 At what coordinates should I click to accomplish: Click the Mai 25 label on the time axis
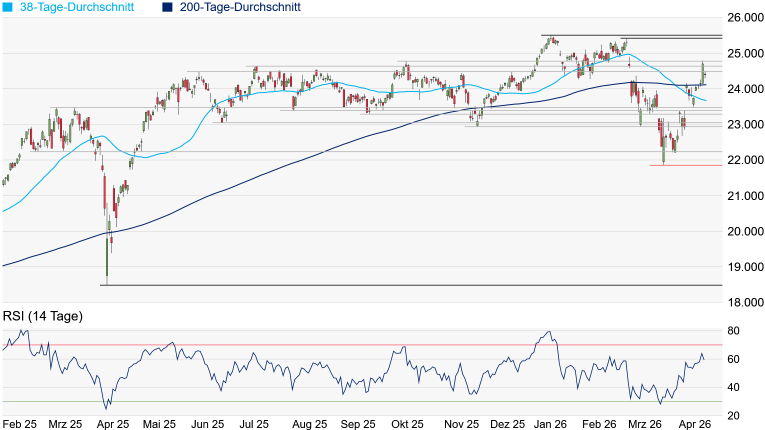tap(160, 424)
